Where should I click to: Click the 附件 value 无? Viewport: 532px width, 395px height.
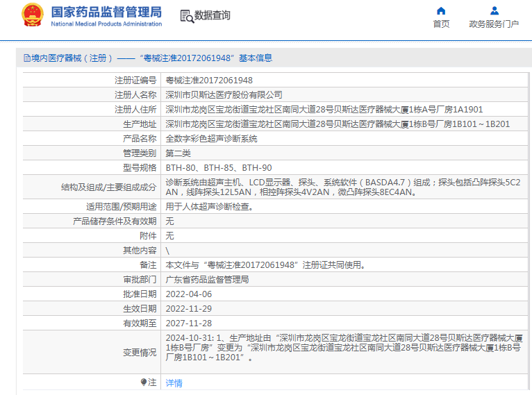pyautogui.click(x=169, y=235)
